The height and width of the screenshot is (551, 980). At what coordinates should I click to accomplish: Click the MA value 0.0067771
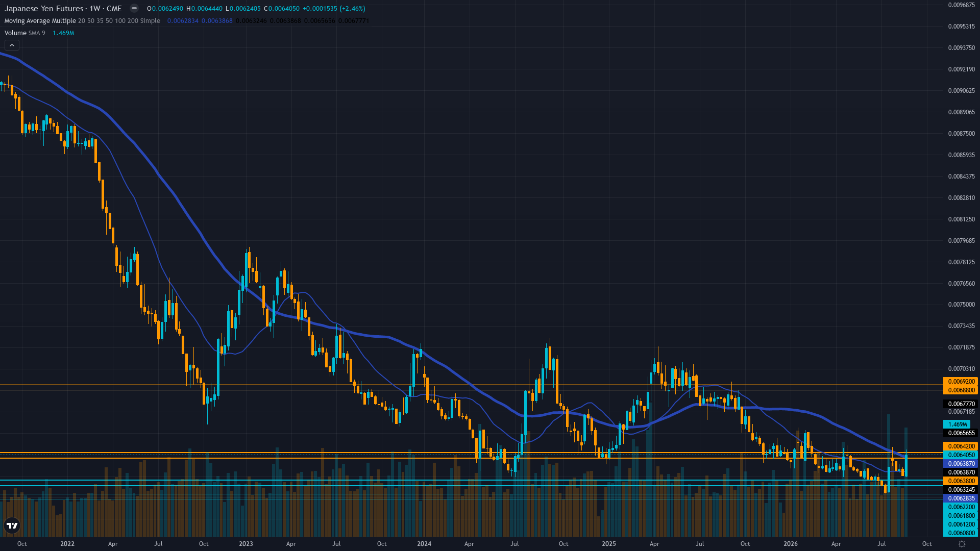(x=354, y=21)
